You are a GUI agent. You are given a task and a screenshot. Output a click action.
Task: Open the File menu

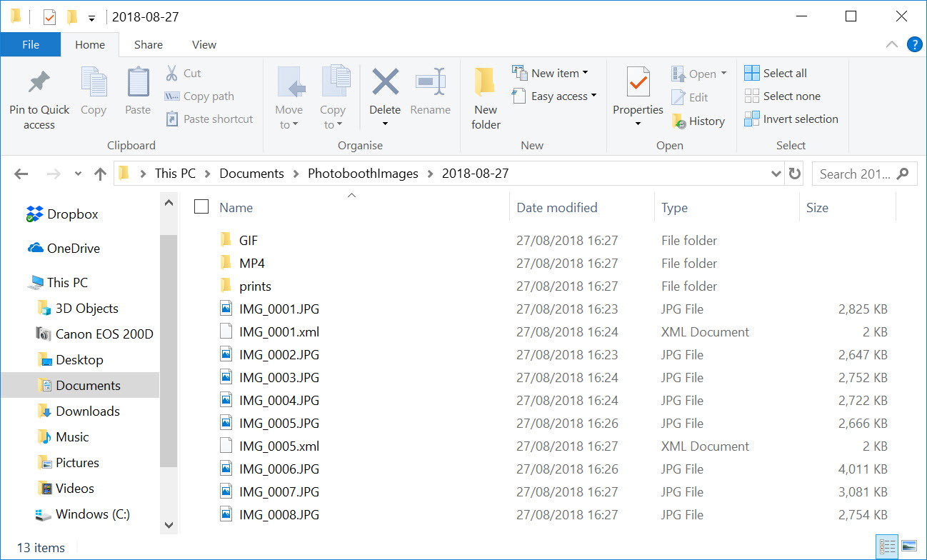(x=31, y=44)
